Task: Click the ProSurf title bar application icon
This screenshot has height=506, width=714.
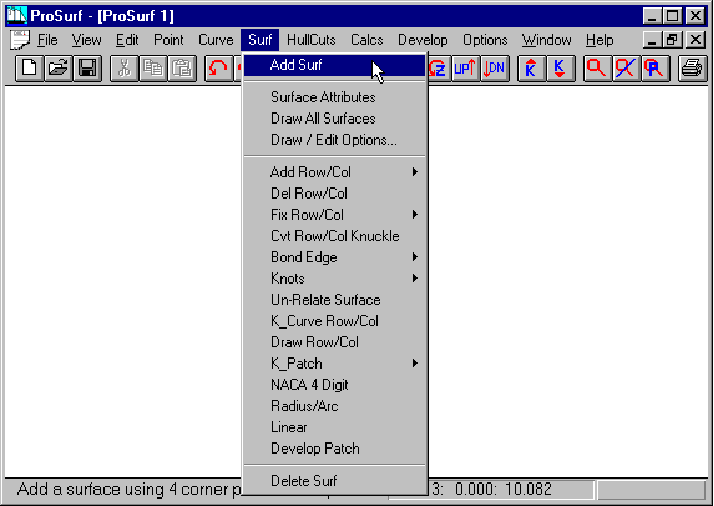Action: [x=16, y=15]
